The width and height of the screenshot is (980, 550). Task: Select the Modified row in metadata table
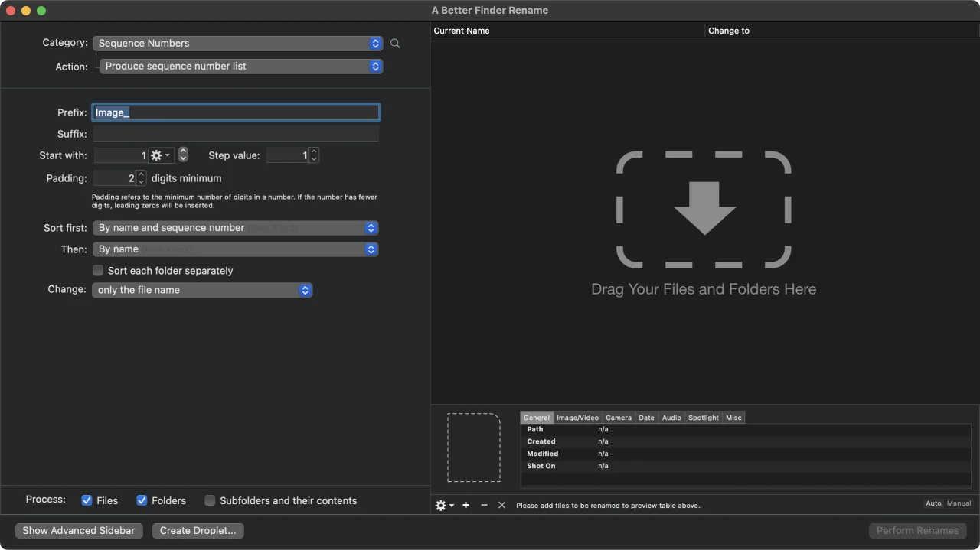tap(746, 454)
